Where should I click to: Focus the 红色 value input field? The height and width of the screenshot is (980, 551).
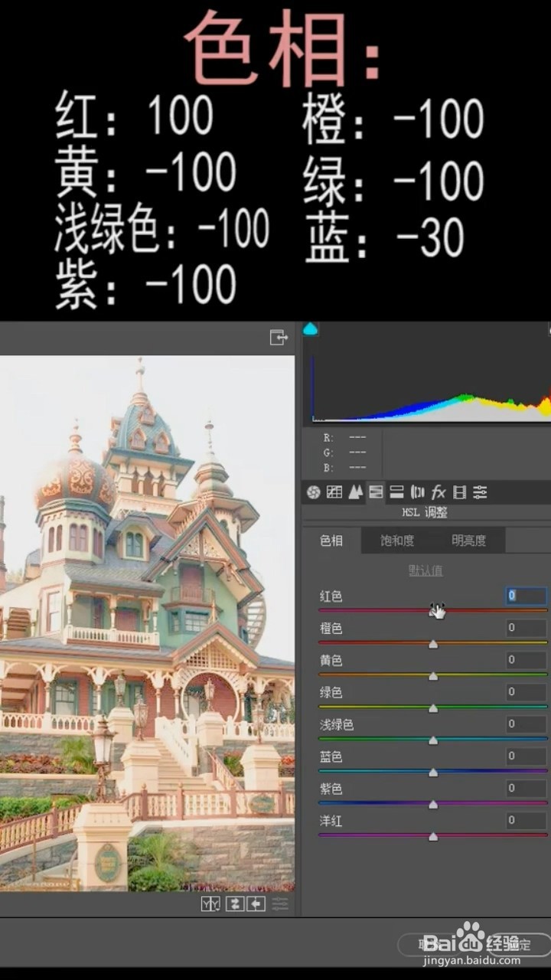(x=527, y=596)
